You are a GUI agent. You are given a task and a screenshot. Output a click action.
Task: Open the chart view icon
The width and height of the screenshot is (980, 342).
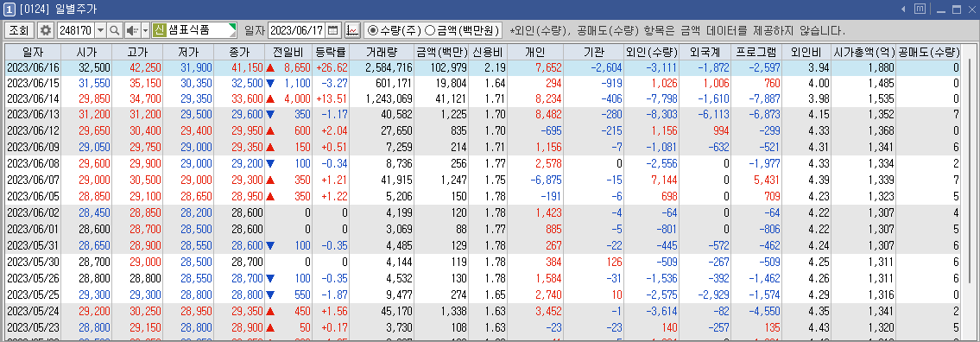pyautogui.click(x=352, y=29)
